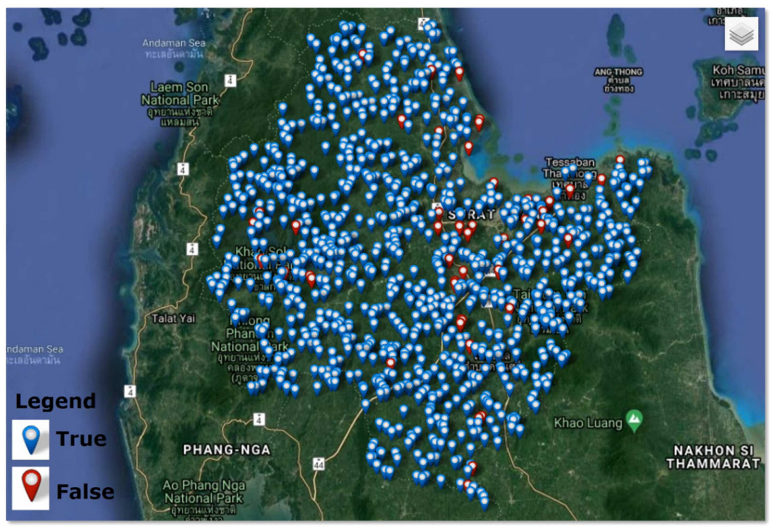This screenshot has height=532, width=774.
Task: Click highway 4 shield just above PHANG-NGA label
Action: [259, 419]
